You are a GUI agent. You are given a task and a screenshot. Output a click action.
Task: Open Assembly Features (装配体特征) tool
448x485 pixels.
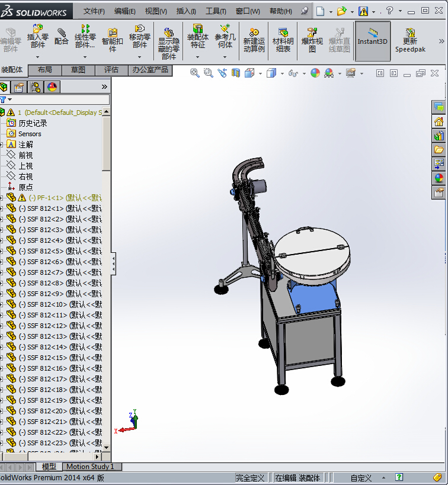197,37
